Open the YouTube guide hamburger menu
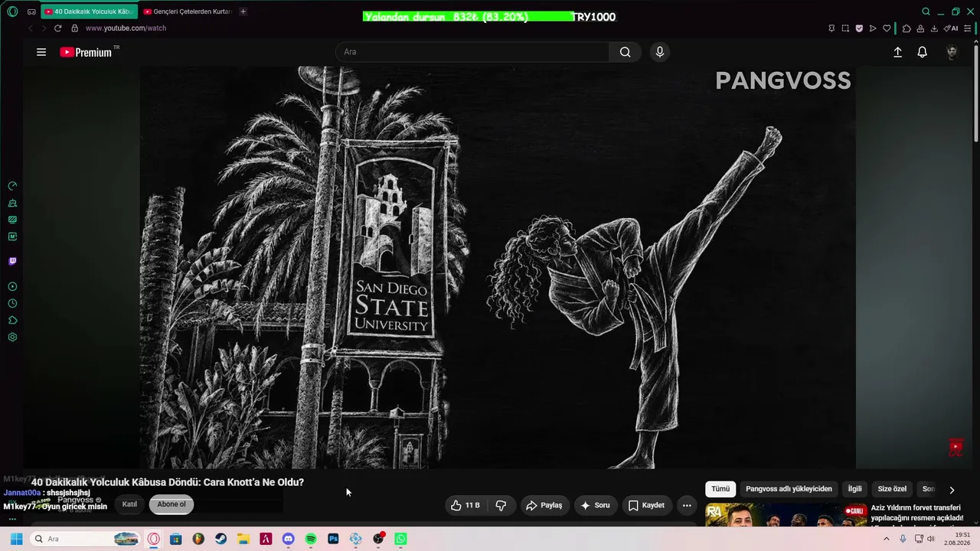This screenshot has height=551, width=980. tap(41, 52)
